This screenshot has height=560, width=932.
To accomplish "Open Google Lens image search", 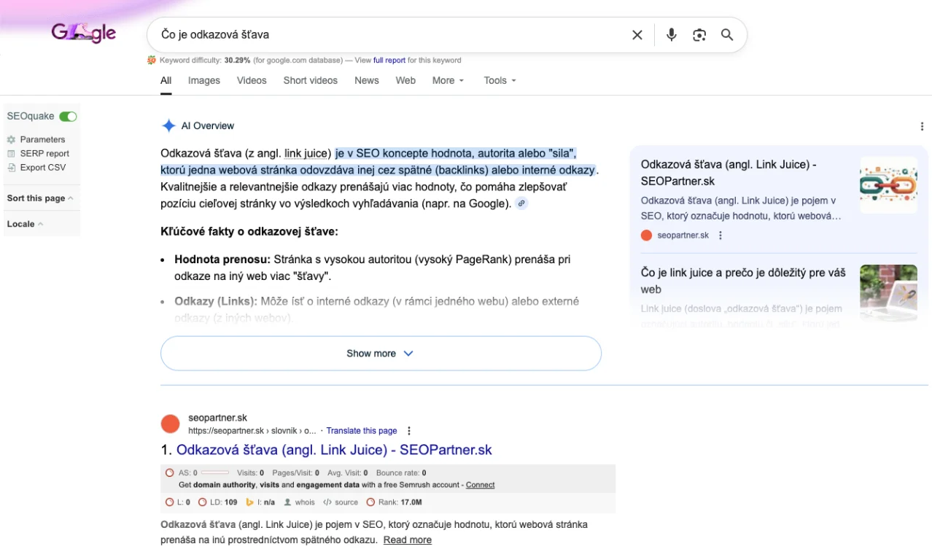I will [x=699, y=35].
